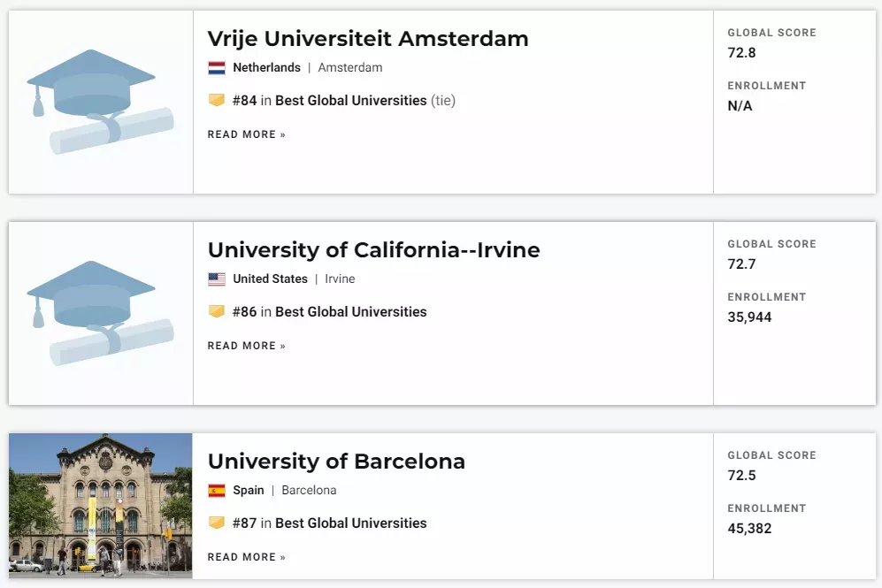The width and height of the screenshot is (882, 588).
Task: Click the ranking badge icon beside #87
Action: coord(217,523)
